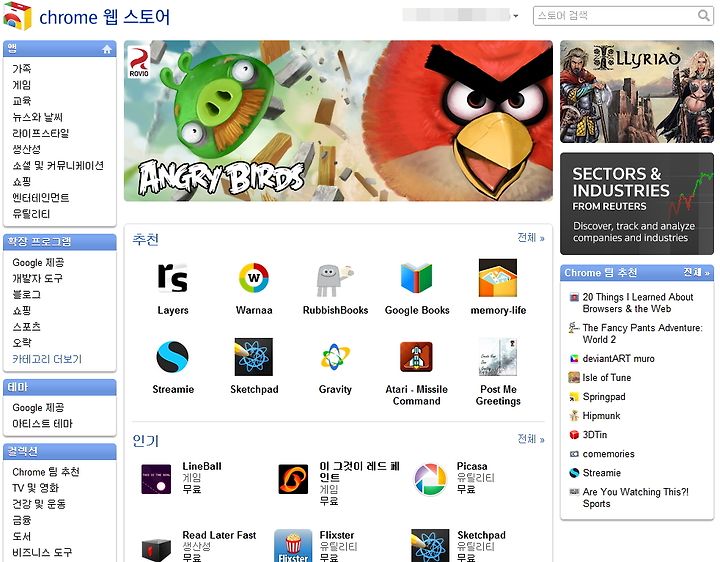Open 블로그 extensions category

coord(27,294)
